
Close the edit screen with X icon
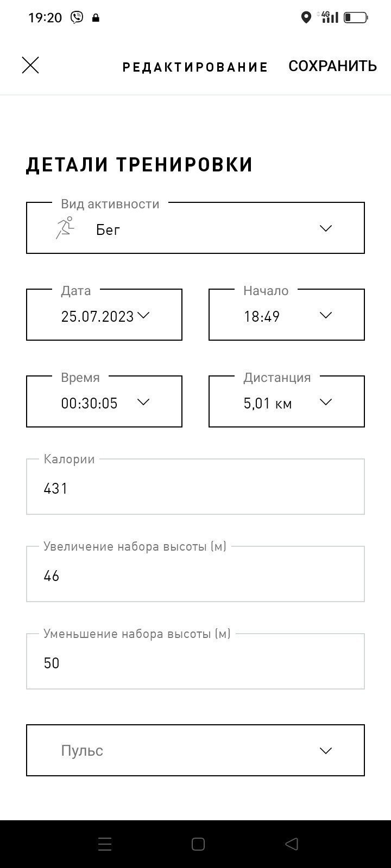tap(30, 65)
